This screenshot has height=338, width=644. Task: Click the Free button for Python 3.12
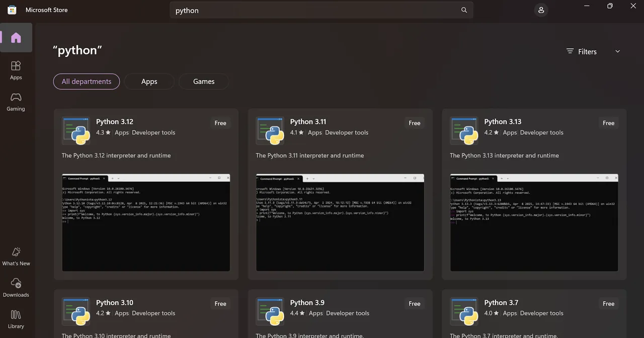pos(220,123)
